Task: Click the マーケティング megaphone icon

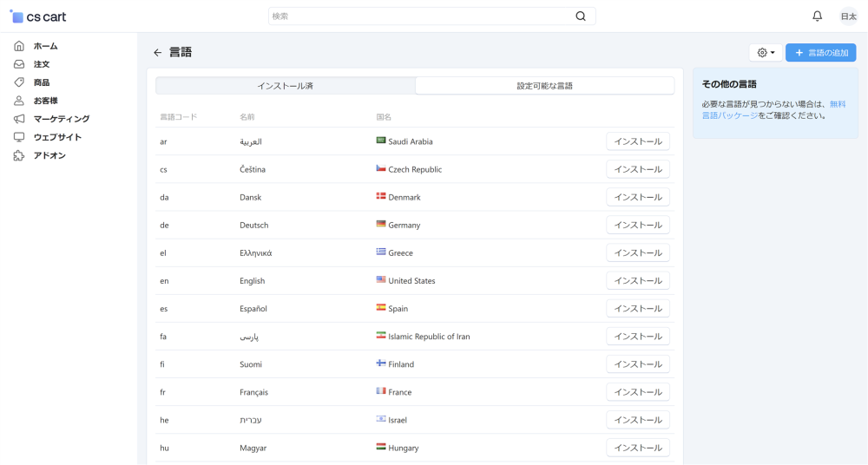Action: tap(19, 119)
